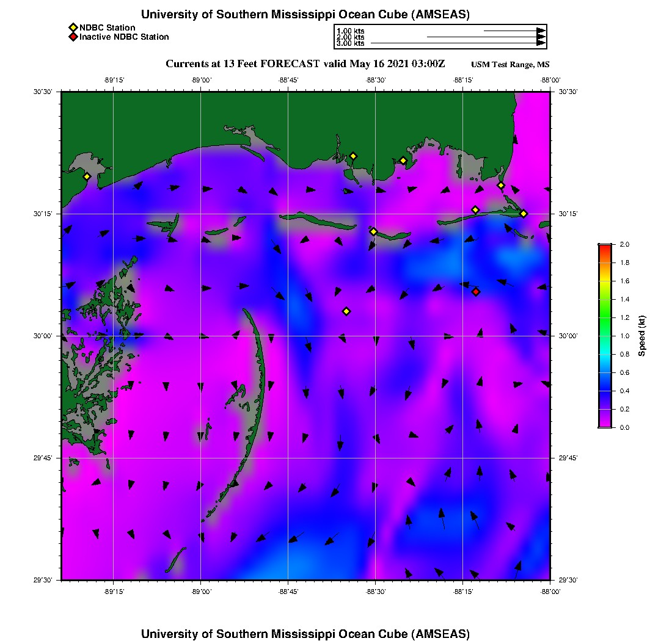The width and height of the screenshot is (672, 641).
Task: Click the -88°00' longitude label on the top axis
Action: pyautogui.click(x=550, y=80)
